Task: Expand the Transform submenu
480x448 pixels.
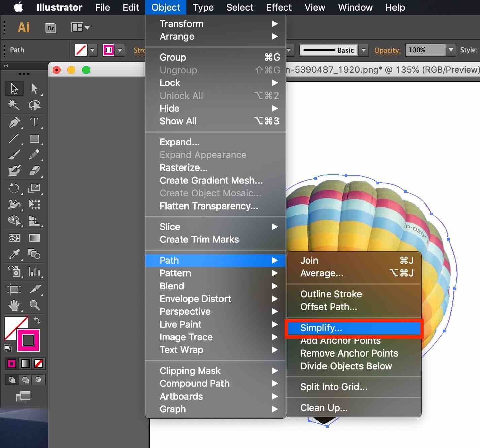Action: pos(216,24)
